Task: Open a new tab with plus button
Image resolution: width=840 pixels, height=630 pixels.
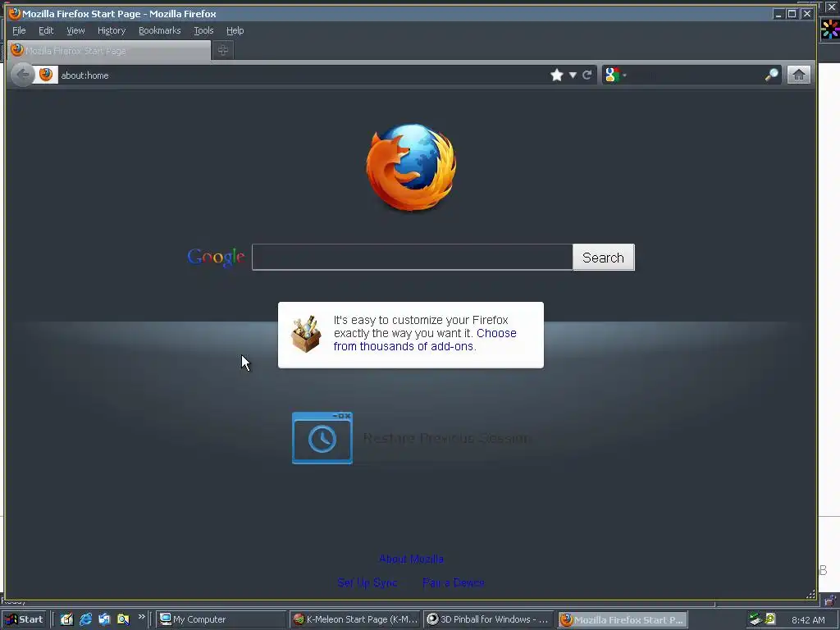Action: [x=223, y=50]
